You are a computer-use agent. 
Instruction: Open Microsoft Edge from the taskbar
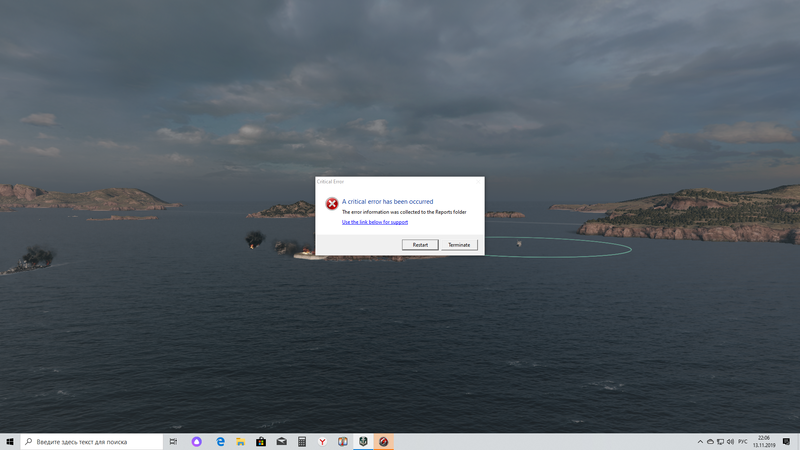pyautogui.click(x=220, y=442)
